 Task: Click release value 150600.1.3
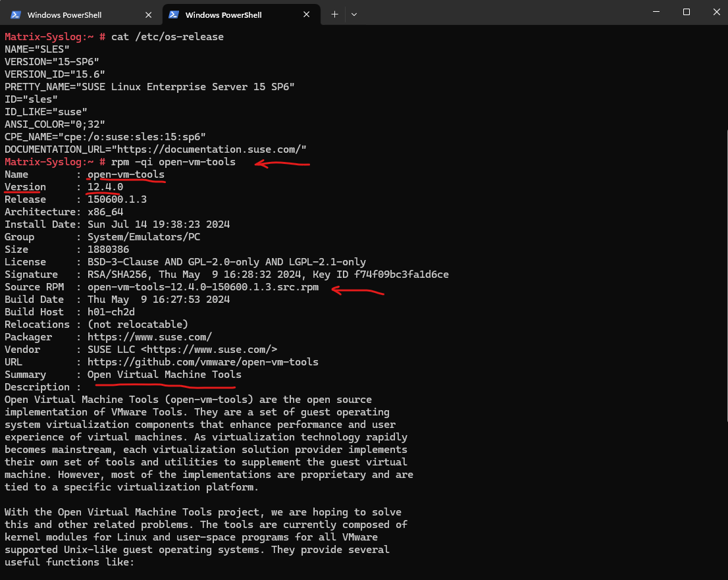click(x=117, y=199)
